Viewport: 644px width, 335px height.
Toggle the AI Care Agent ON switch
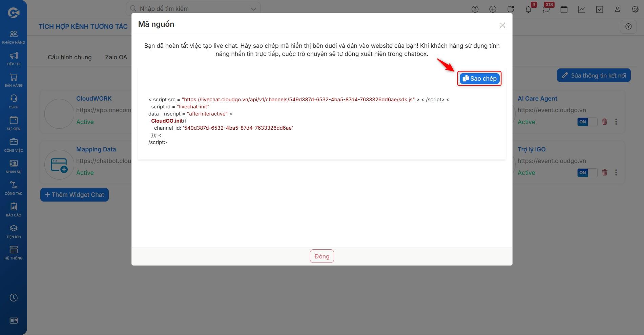coord(587,122)
